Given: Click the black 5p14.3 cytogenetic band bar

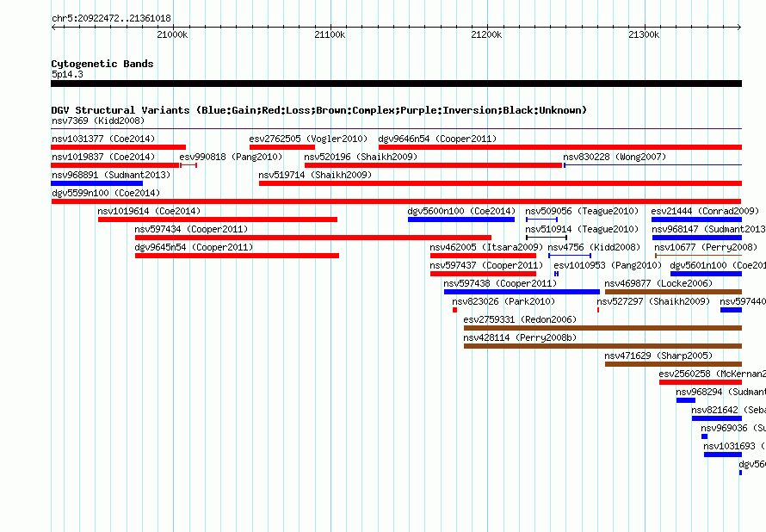Looking at the screenshot, I should 396,84.
